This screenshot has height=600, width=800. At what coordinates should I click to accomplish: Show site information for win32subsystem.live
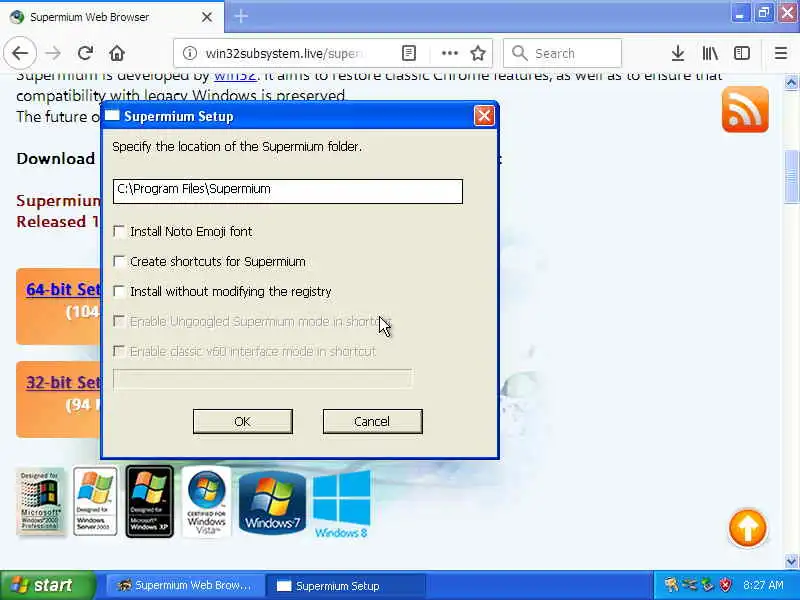pyautogui.click(x=189, y=53)
